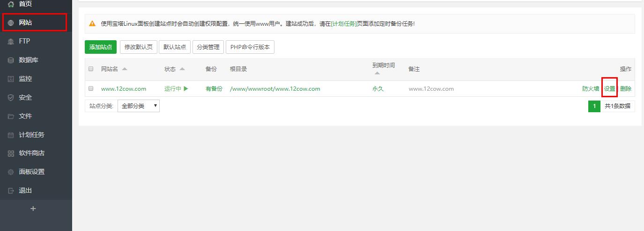
Task: Click pagination page 1 button
Action: coord(594,106)
